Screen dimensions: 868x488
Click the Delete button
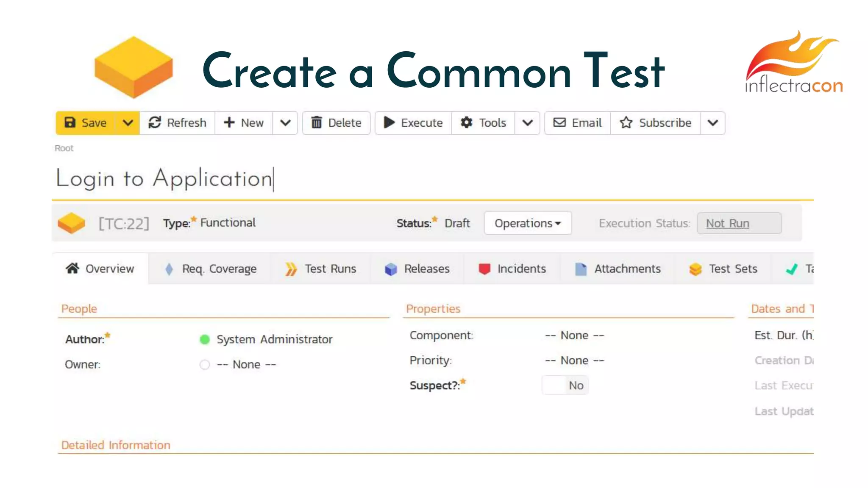click(337, 123)
